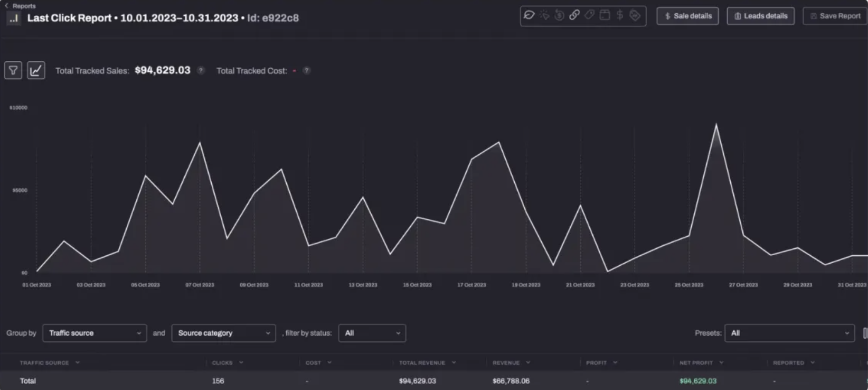Open the Traffic source group-by dropdown
The height and width of the screenshot is (390, 868).
click(x=95, y=333)
